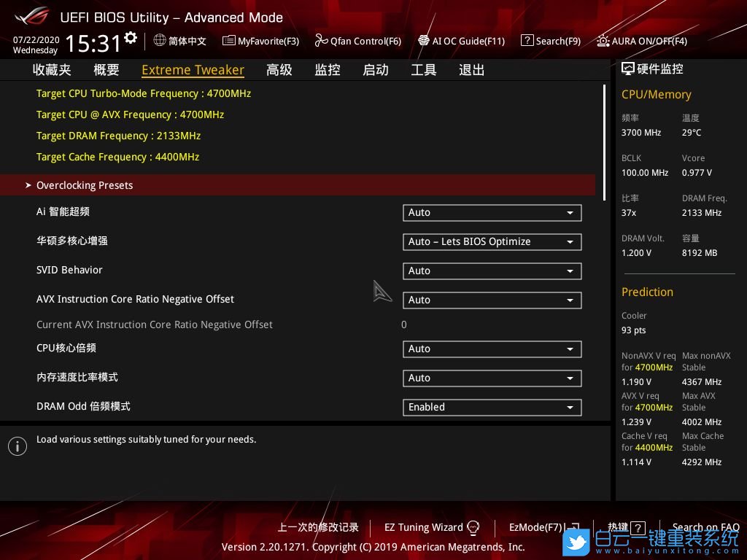Click the 热键 hotkey question mark icon
Image resolution: width=747 pixels, height=560 pixels.
point(638,527)
